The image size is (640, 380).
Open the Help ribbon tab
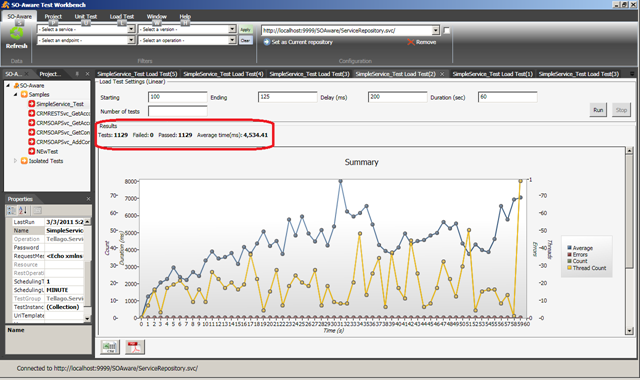(x=185, y=16)
